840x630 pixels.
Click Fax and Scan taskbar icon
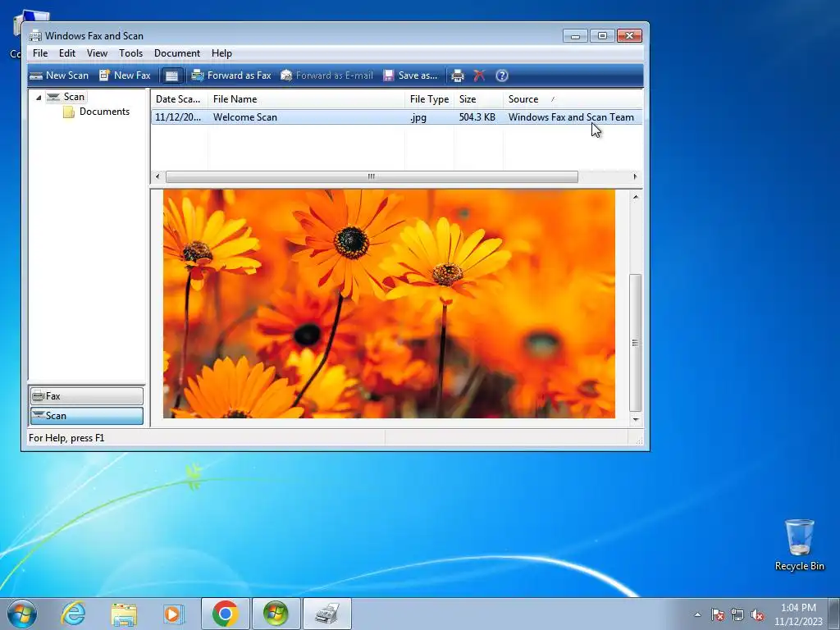pyautogui.click(x=327, y=614)
